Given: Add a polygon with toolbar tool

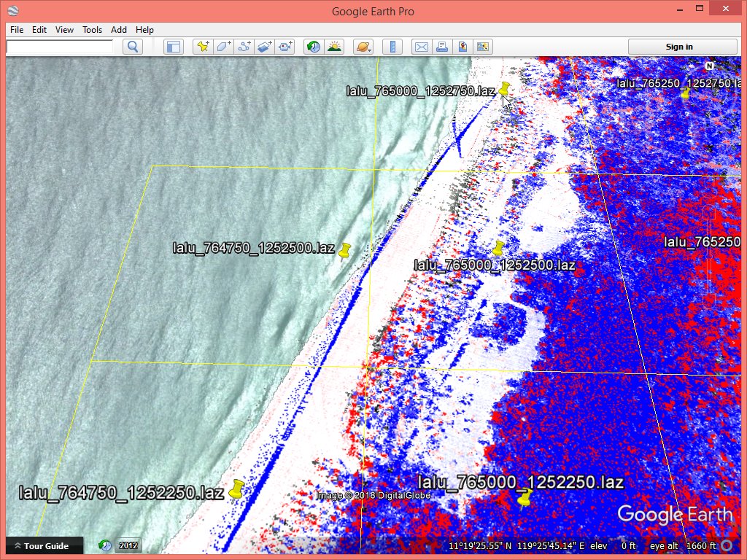Looking at the screenshot, I should pyautogui.click(x=223, y=47).
